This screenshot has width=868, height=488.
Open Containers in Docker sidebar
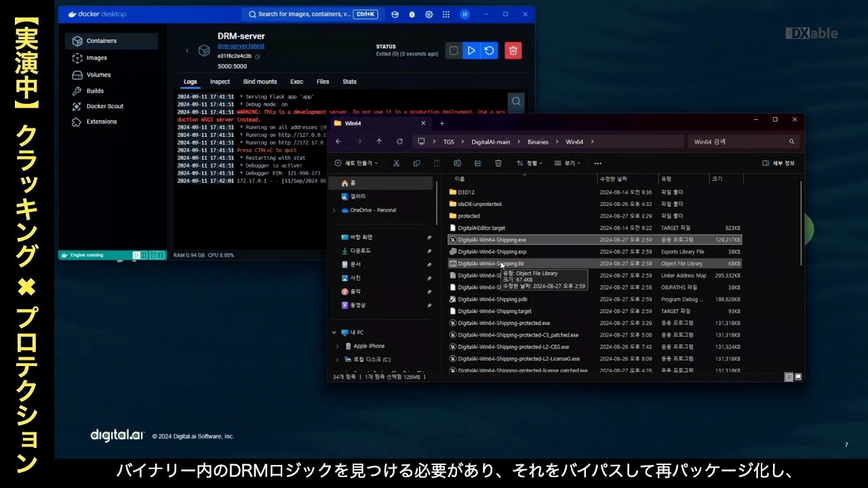(x=111, y=41)
